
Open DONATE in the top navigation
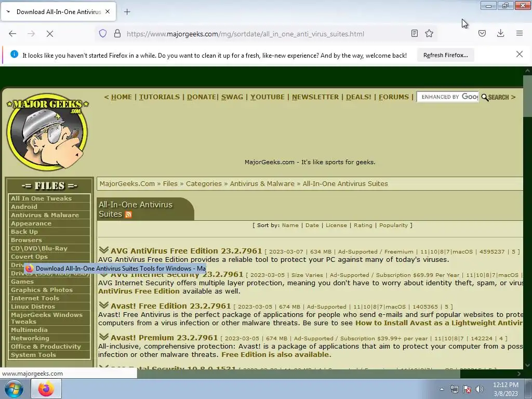202,97
